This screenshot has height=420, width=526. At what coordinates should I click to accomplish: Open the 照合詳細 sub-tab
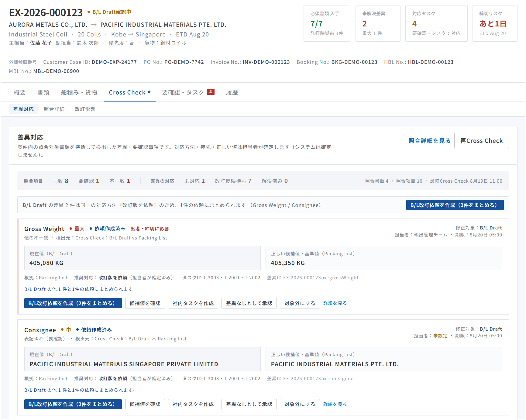click(x=54, y=109)
